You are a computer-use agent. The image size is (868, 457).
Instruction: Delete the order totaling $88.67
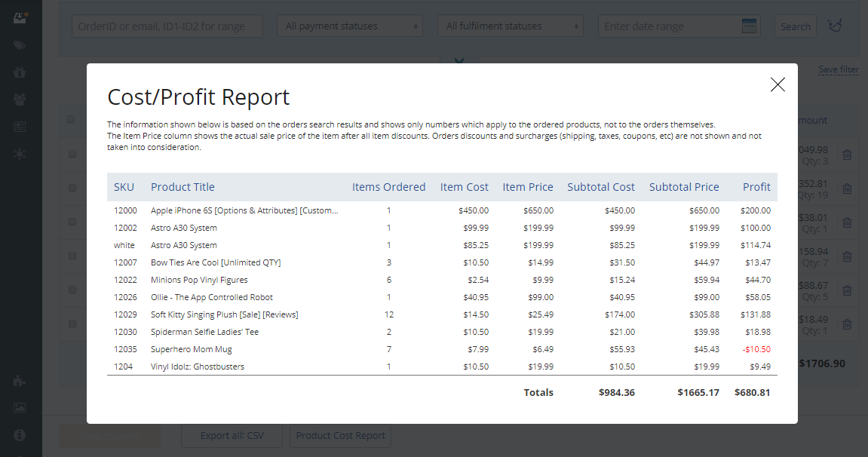coord(847,290)
